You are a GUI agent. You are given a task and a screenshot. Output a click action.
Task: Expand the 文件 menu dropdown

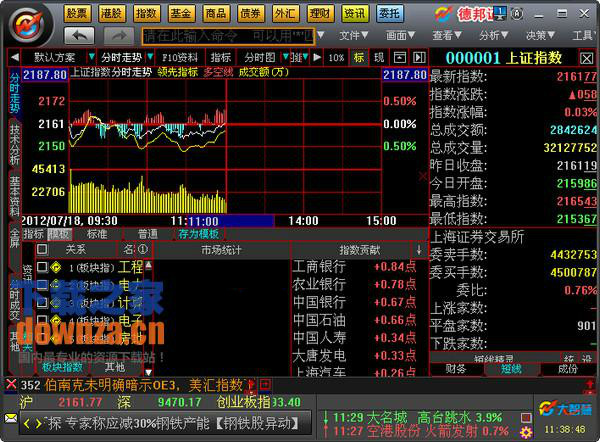pos(354,35)
